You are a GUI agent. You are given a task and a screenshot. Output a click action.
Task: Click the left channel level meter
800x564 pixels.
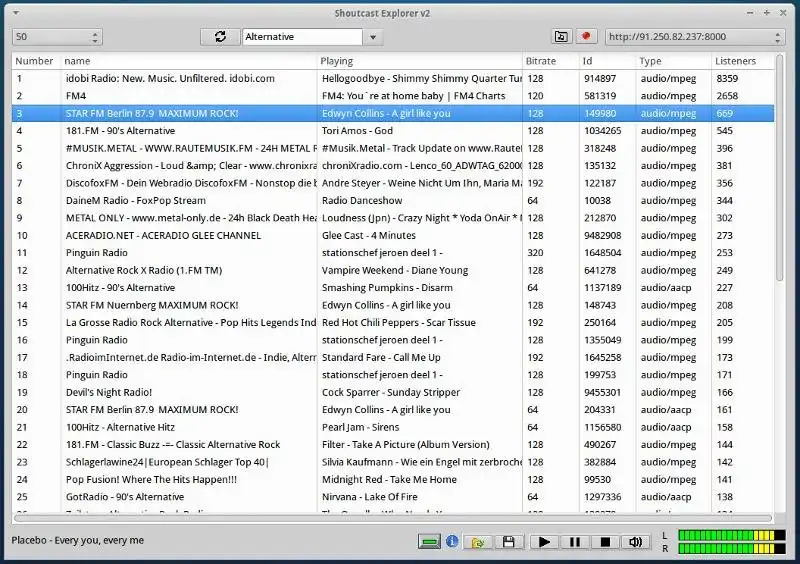pyautogui.click(x=731, y=535)
